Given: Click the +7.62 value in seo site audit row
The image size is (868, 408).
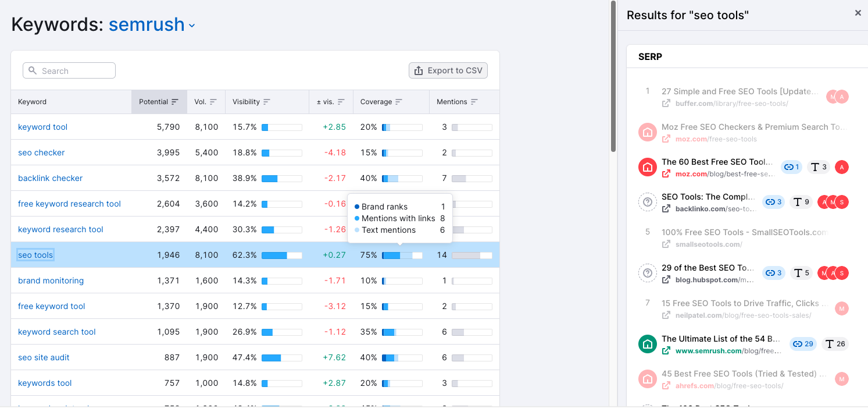Looking at the screenshot, I should click(x=334, y=357).
